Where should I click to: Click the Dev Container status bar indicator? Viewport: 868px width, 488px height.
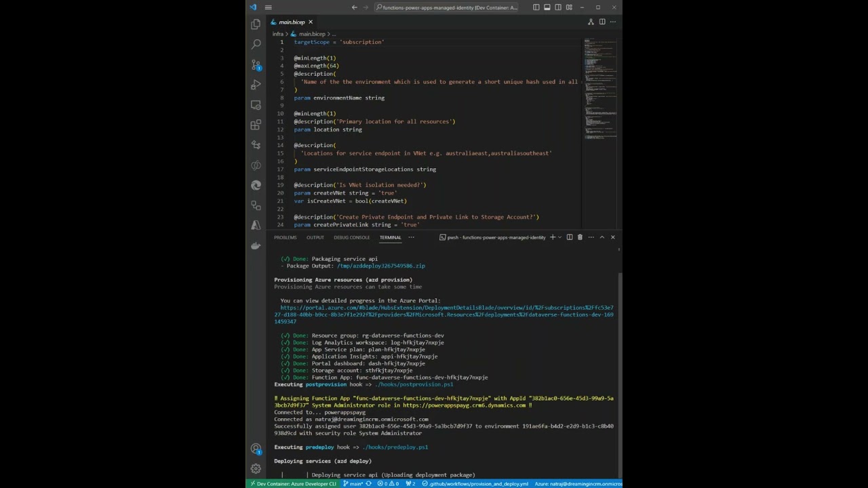(x=292, y=484)
